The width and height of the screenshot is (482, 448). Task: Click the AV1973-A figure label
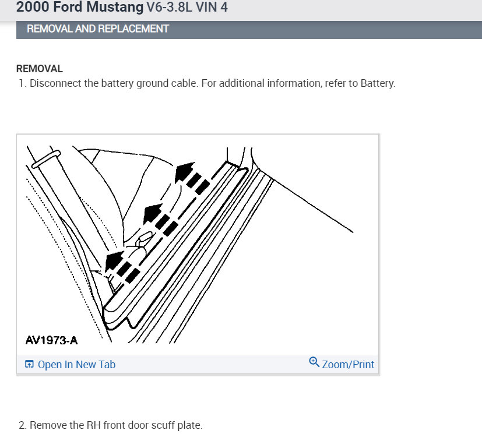[52, 340]
